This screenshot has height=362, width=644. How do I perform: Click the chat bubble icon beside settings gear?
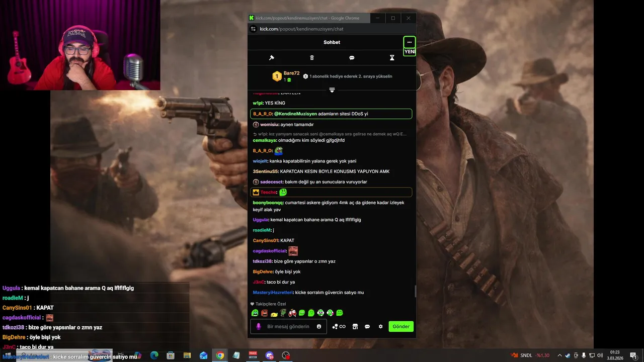click(367, 326)
